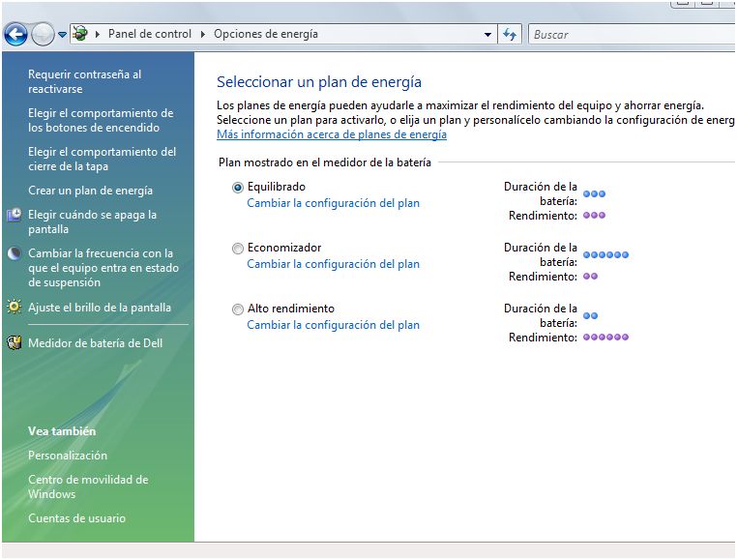The image size is (737, 560).
Task: Click the Economizador plan label
Action: (x=284, y=248)
